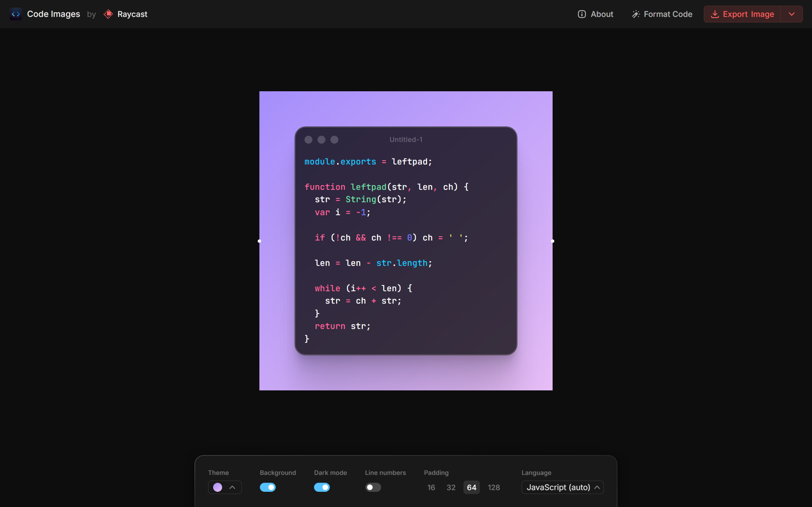The width and height of the screenshot is (812, 507).
Task: Click the third gray window dot
Action: click(x=334, y=139)
